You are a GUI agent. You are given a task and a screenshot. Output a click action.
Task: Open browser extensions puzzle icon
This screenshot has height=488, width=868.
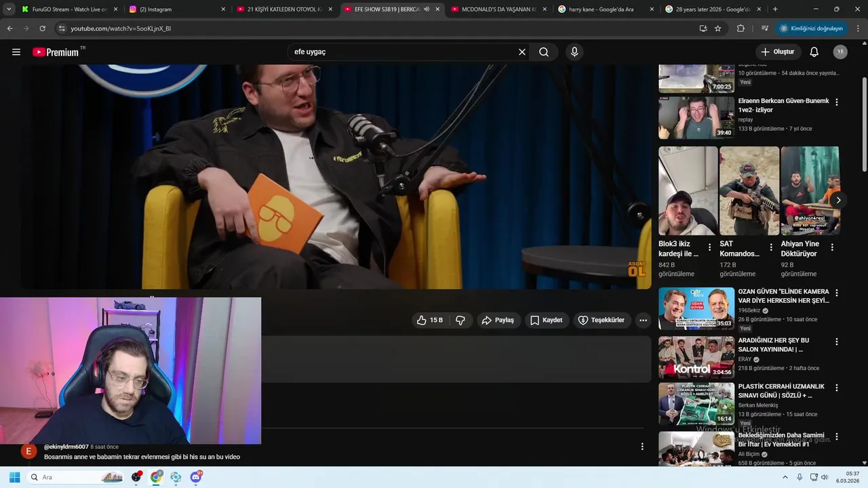click(741, 28)
